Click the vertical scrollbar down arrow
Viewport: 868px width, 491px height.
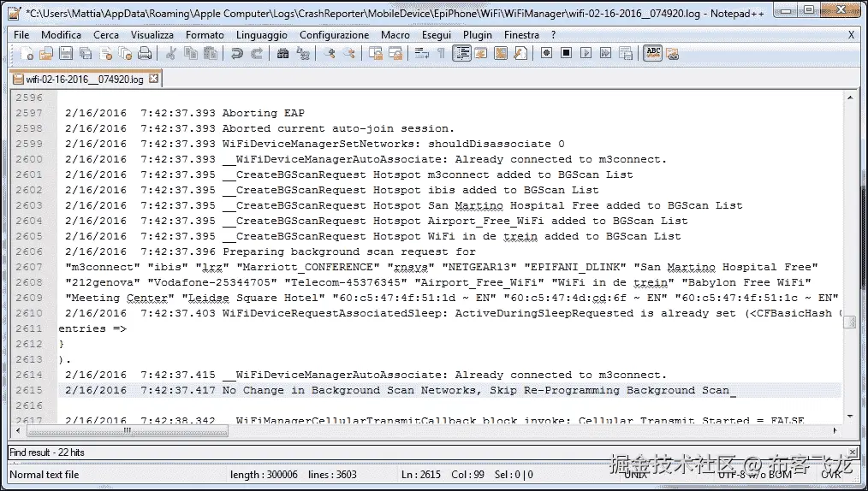[850, 417]
